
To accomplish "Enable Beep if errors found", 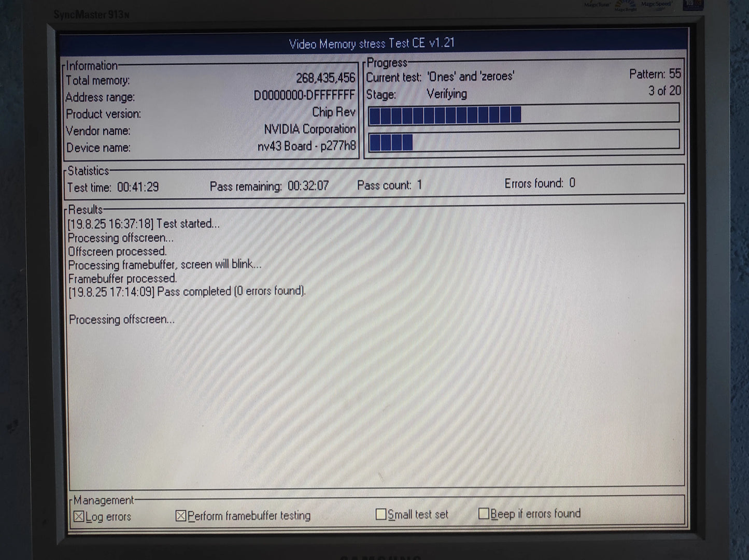I will coord(484,513).
